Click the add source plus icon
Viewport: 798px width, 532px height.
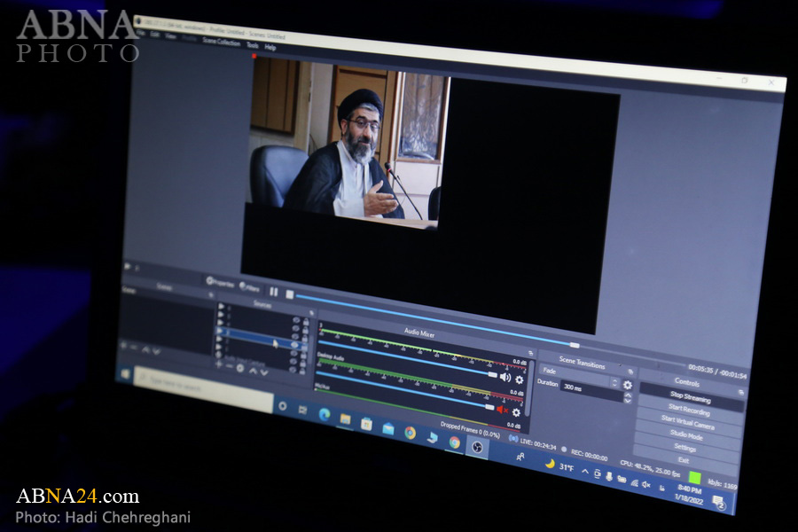218,364
